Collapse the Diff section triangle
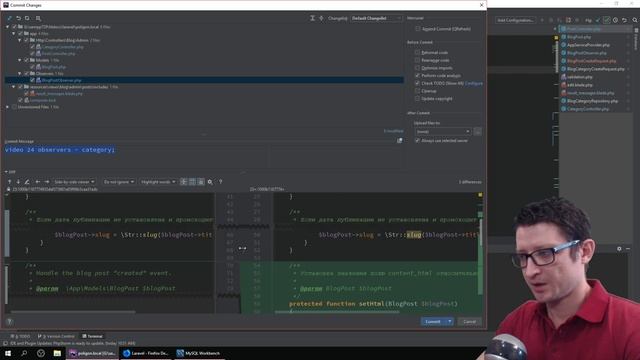Viewport: 640px width, 360px height. tap(6, 172)
